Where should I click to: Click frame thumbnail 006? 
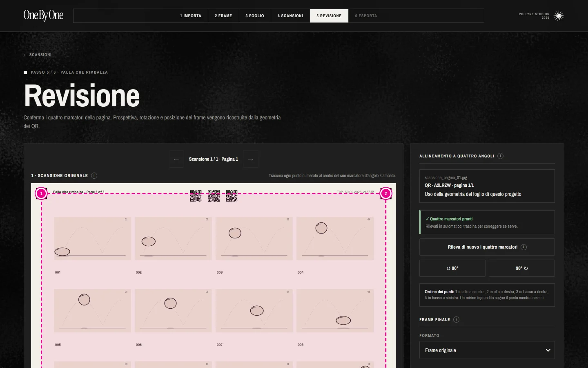pos(173,311)
